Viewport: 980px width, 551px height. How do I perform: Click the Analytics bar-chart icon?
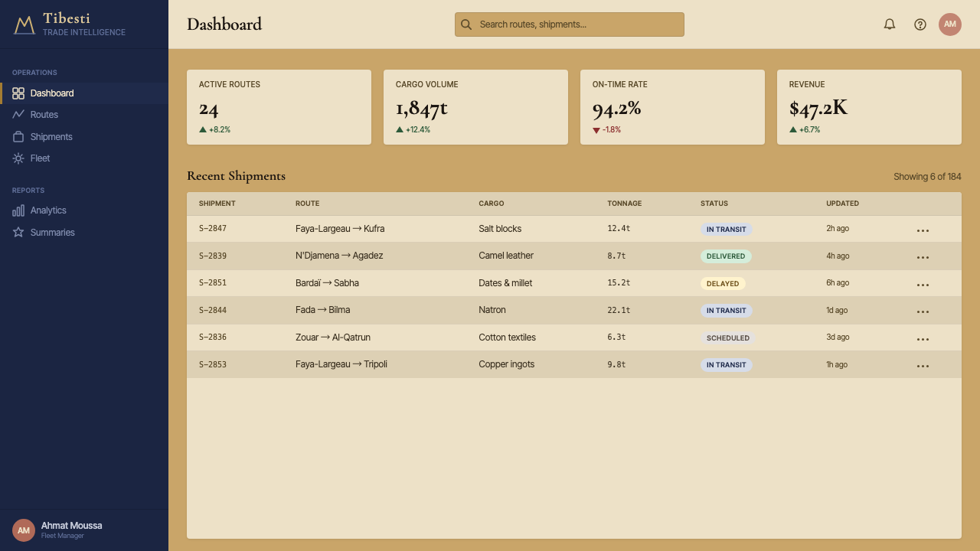[18, 210]
